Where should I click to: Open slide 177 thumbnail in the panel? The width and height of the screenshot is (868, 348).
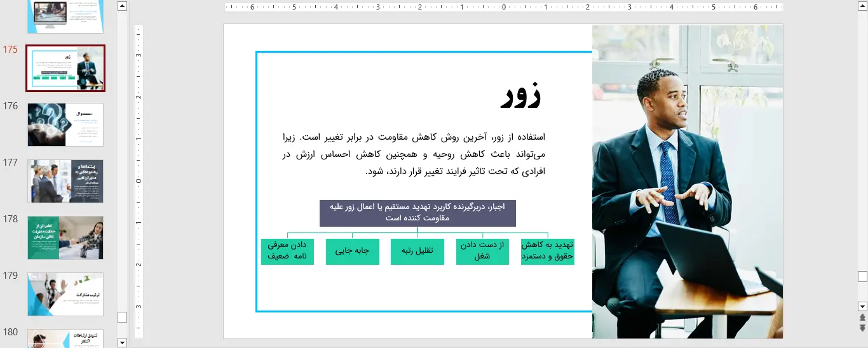click(65, 181)
